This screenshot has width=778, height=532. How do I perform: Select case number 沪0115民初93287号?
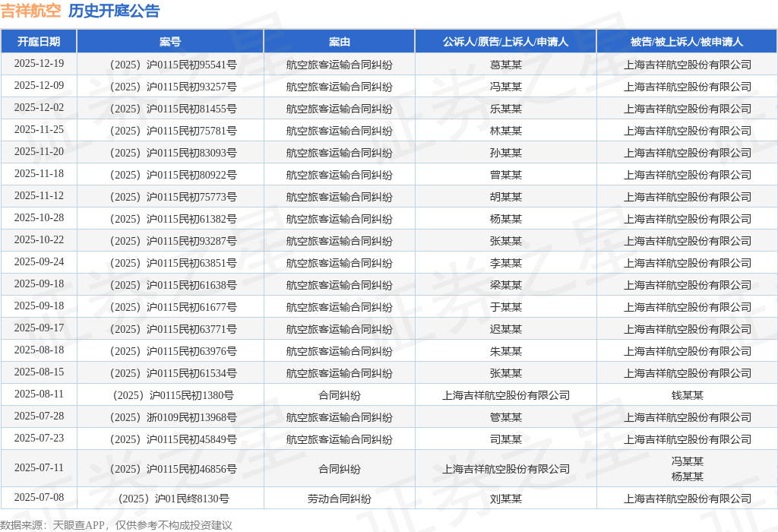[x=173, y=241]
